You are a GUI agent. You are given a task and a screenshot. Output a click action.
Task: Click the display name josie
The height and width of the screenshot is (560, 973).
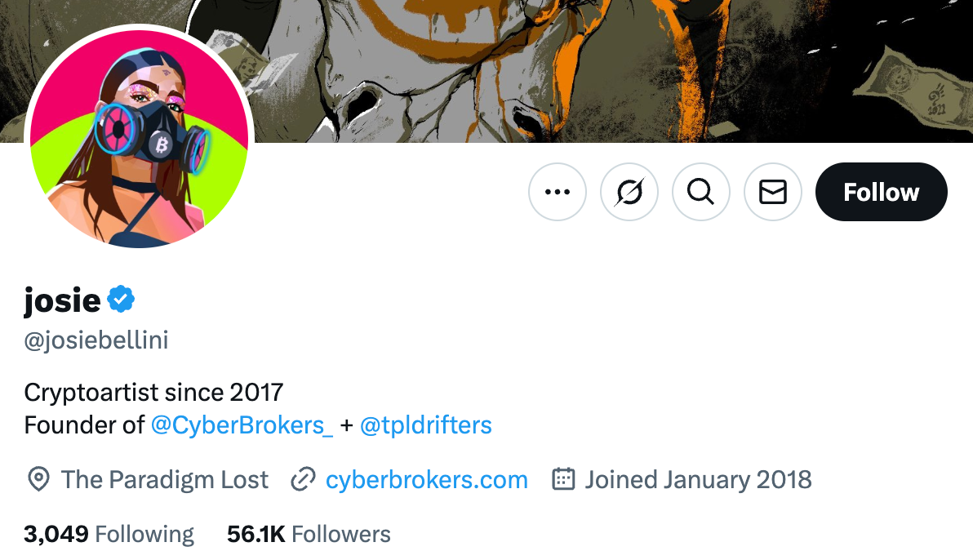[62, 300]
